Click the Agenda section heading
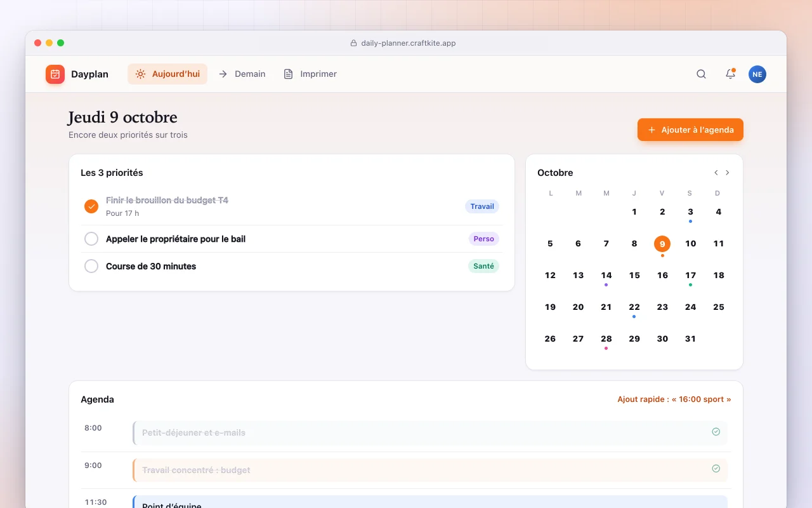Image resolution: width=812 pixels, height=508 pixels. point(97,399)
